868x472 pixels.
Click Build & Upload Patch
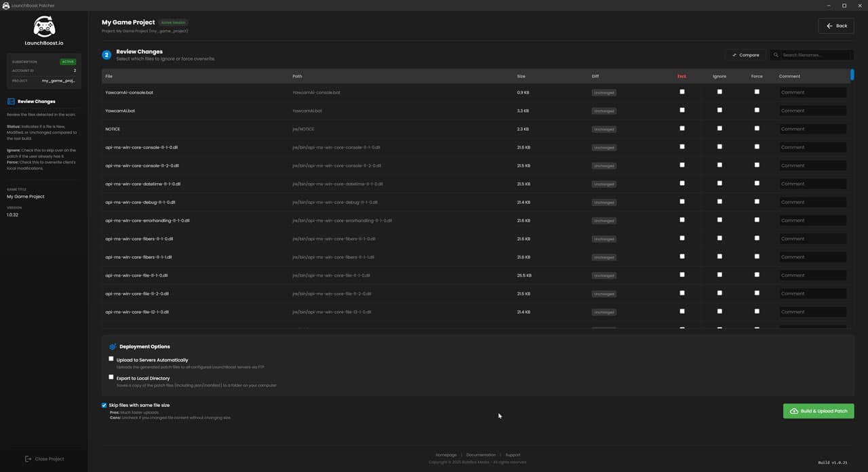pyautogui.click(x=818, y=411)
